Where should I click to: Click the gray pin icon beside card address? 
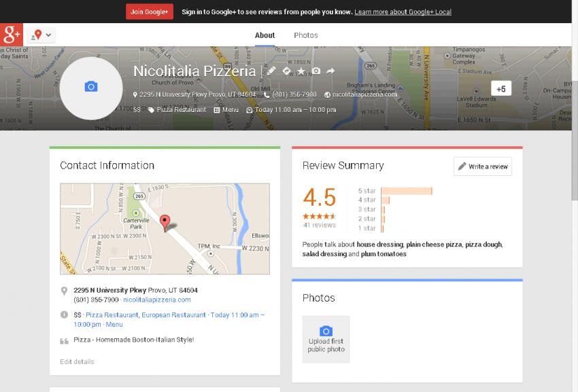click(64, 291)
